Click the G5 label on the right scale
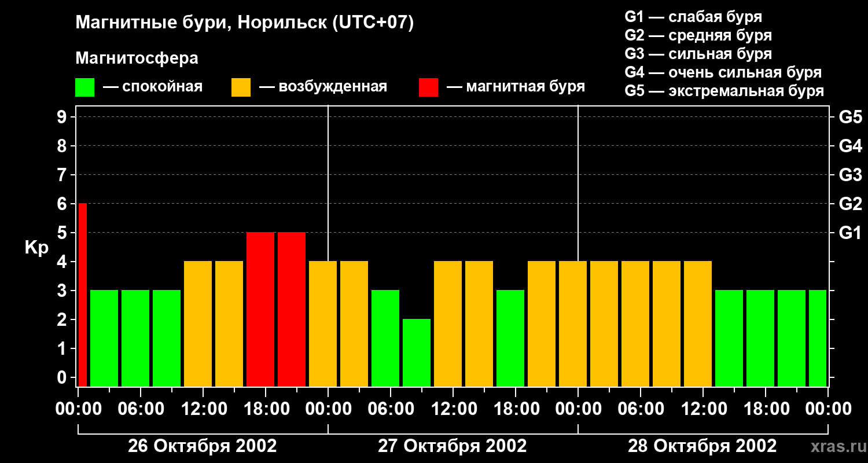The image size is (868, 463). coord(851,117)
